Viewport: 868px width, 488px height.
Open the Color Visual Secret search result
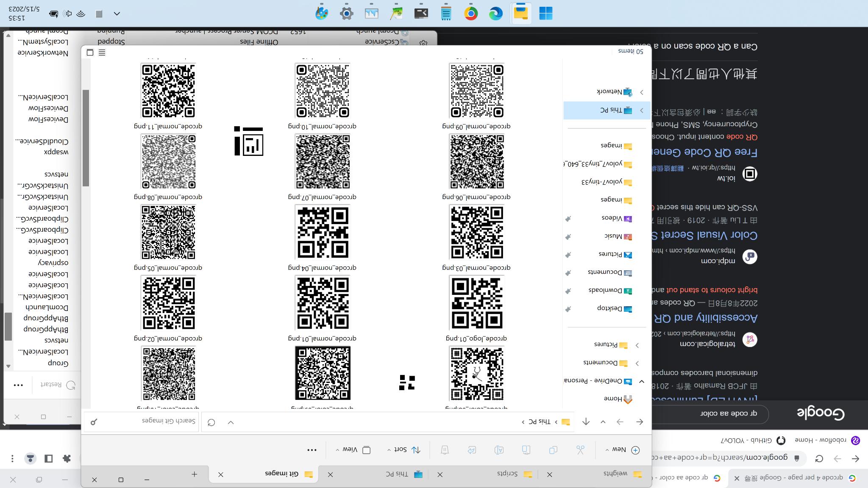point(705,235)
